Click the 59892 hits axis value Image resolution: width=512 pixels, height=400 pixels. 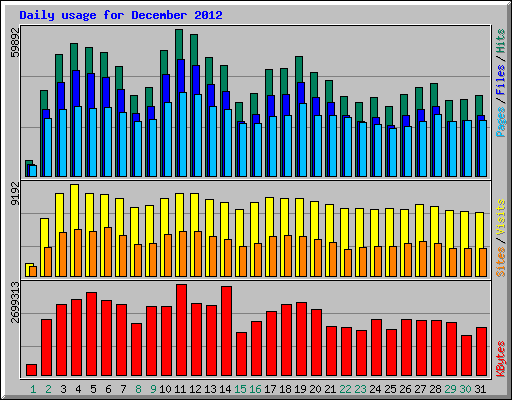coord(16,42)
